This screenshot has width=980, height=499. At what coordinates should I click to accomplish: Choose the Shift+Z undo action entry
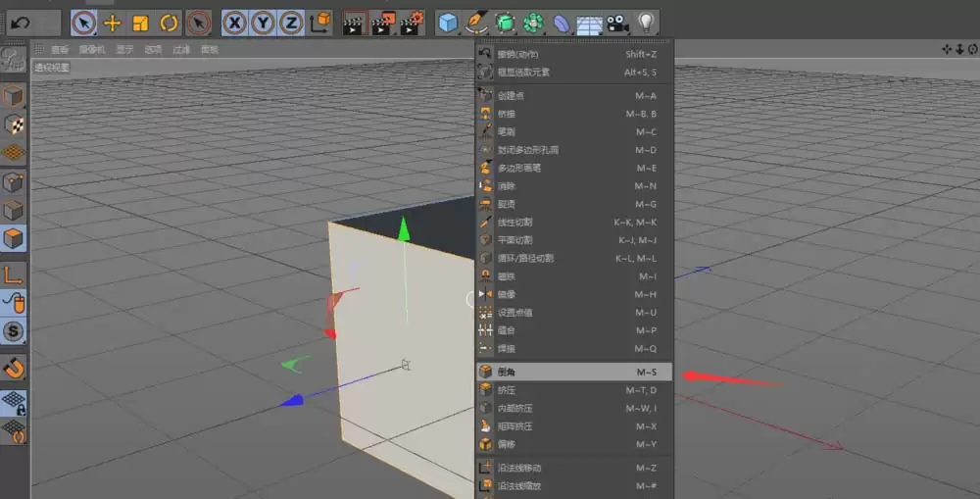click(x=573, y=54)
